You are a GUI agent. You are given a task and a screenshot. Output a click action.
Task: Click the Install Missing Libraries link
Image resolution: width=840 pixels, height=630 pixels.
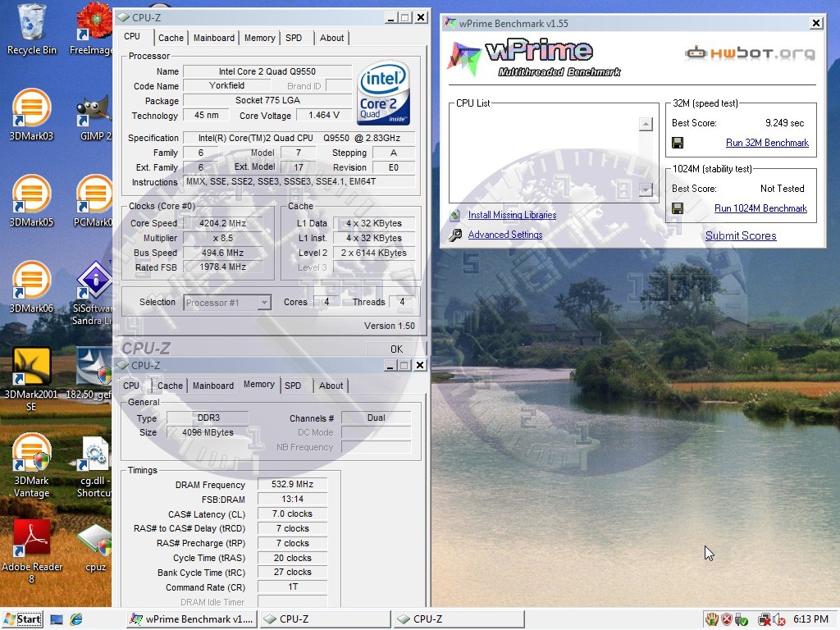(x=512, y=216)
